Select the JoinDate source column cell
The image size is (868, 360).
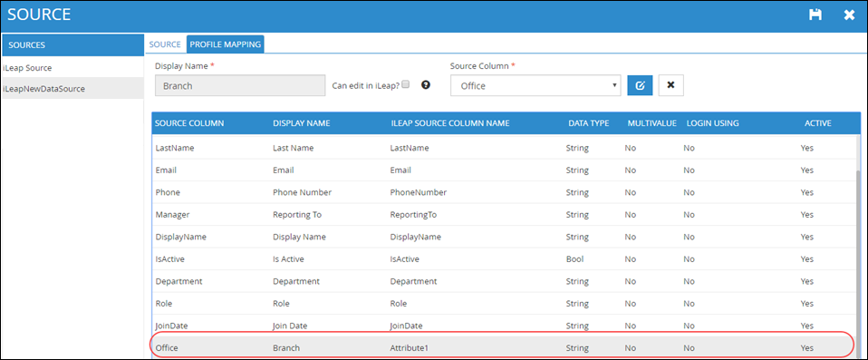coord(171,326)
